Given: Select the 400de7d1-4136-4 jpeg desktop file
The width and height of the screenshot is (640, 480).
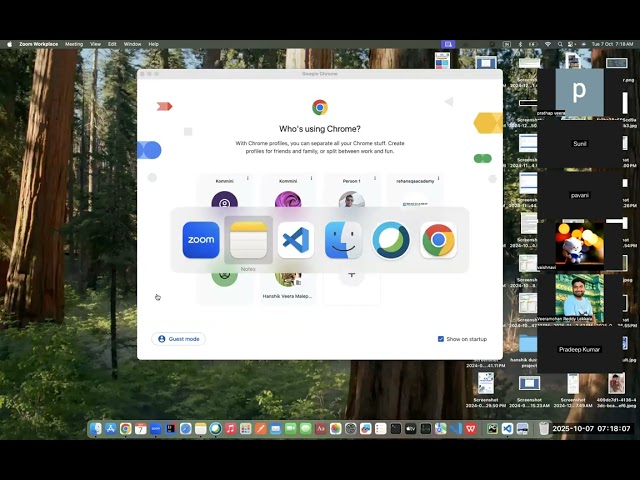Looking at the screenshot, I should tap(616, 390).
